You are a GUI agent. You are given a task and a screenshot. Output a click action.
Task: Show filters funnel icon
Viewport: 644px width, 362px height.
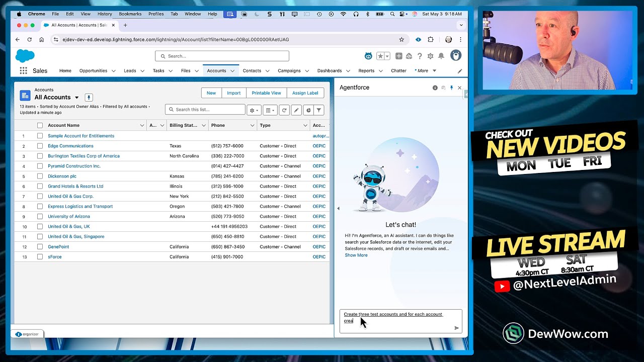(319, 110)
